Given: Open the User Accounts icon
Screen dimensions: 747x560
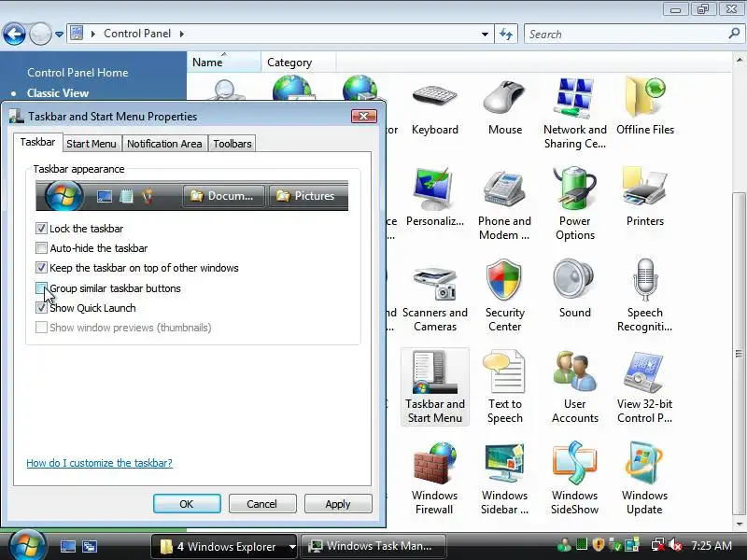Looking at the screenshot, I should tap(574, 386).
